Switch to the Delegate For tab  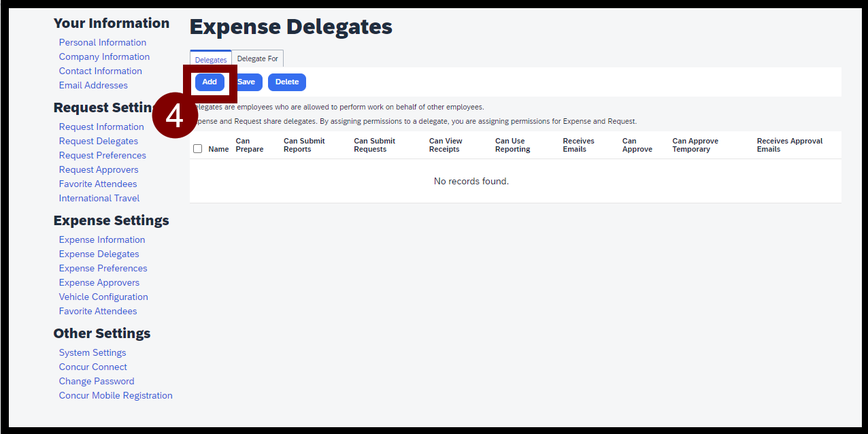(258, 59)
